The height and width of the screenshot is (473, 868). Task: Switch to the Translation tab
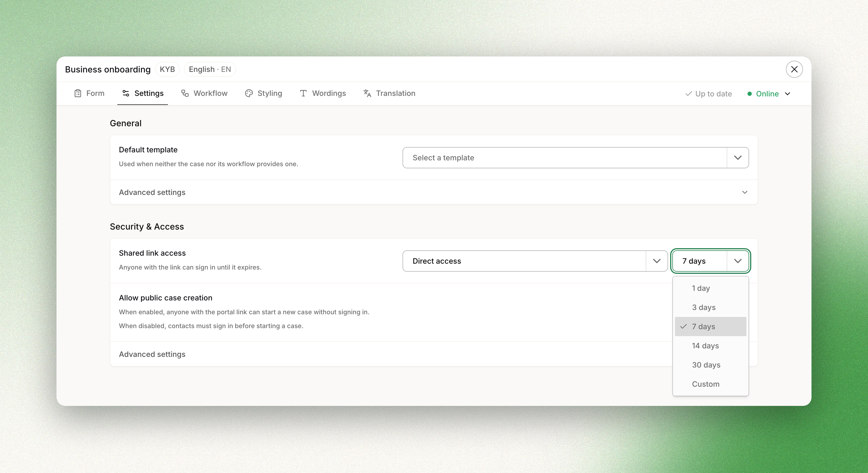[x=389, y=93]
